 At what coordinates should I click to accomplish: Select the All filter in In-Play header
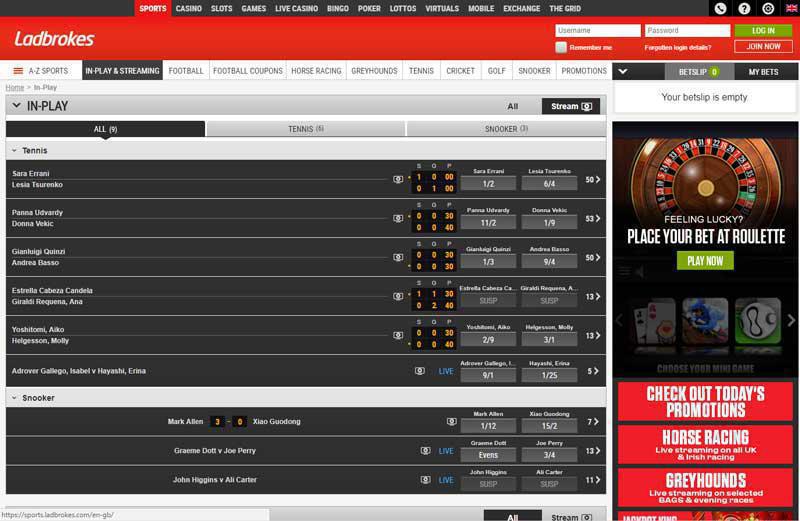pos(513,106)
